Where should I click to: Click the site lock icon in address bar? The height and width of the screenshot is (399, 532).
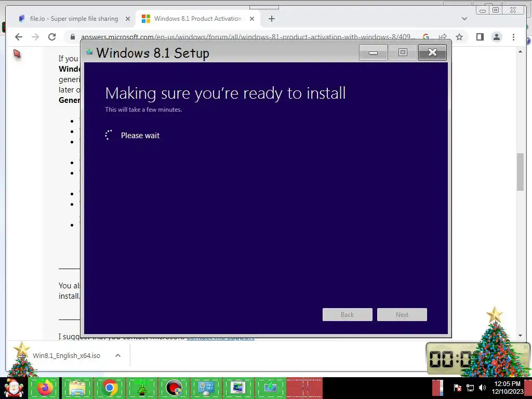point(72,37)
